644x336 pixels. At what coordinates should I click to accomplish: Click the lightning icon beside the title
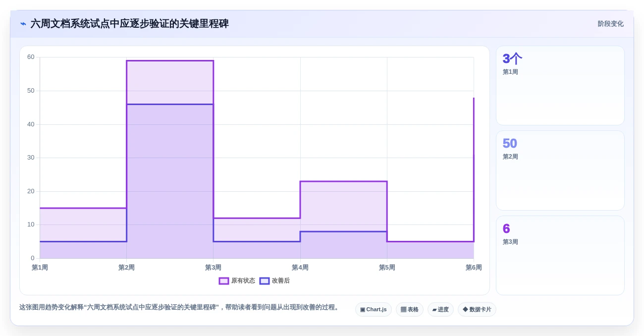coord(23,24)
